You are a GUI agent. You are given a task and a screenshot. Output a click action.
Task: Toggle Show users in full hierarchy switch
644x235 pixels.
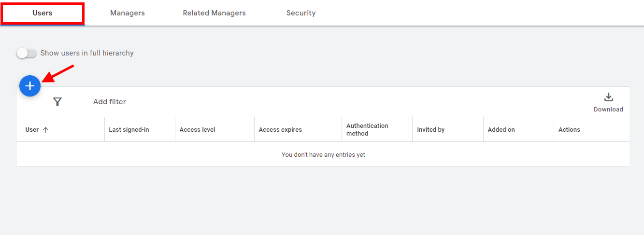pyautogui.click(x=27, y=53)
